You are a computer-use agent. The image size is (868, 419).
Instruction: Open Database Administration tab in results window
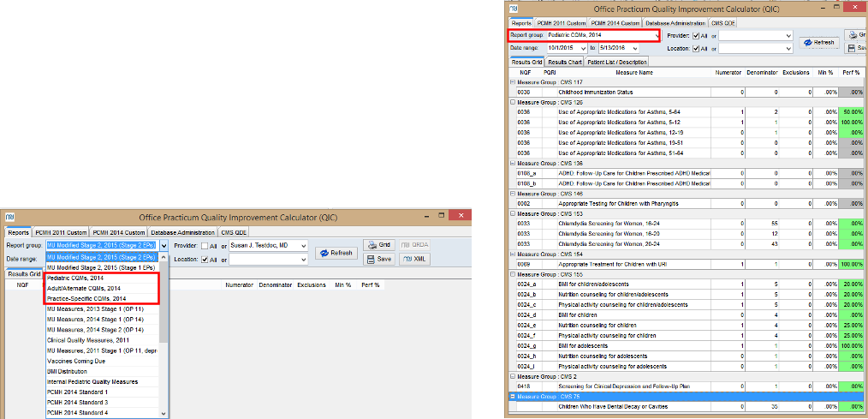point(676,23)
